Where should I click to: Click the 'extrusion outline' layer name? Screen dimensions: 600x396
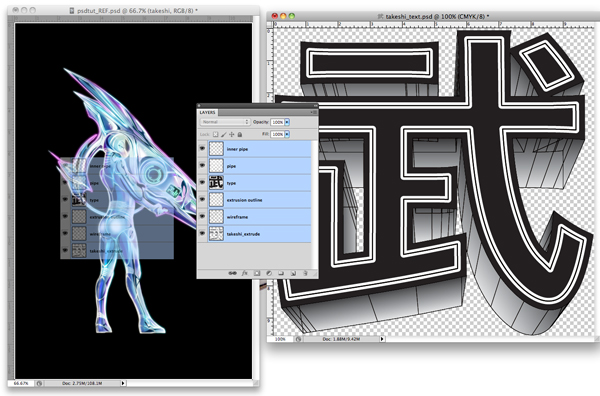[x=244, y=200]
